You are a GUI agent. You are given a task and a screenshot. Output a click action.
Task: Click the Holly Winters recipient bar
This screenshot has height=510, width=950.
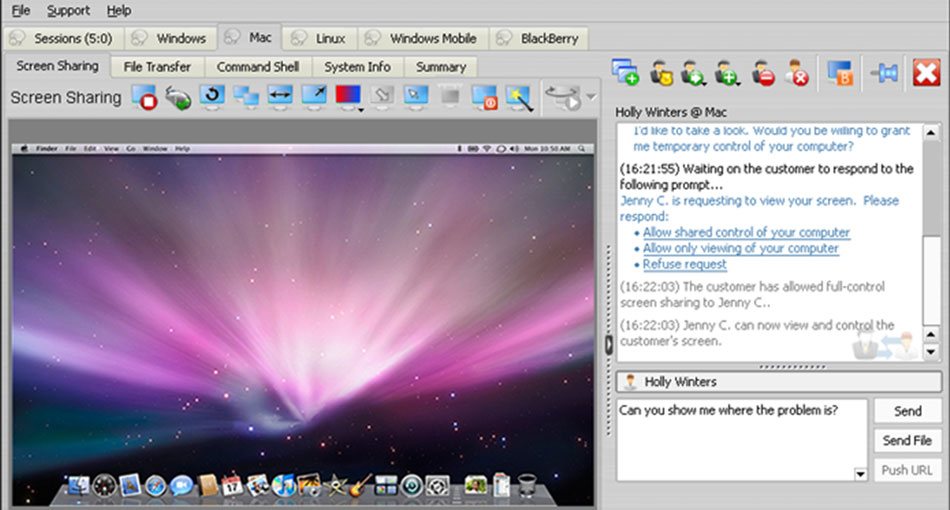pyautogui.click(x=779, y=382)
